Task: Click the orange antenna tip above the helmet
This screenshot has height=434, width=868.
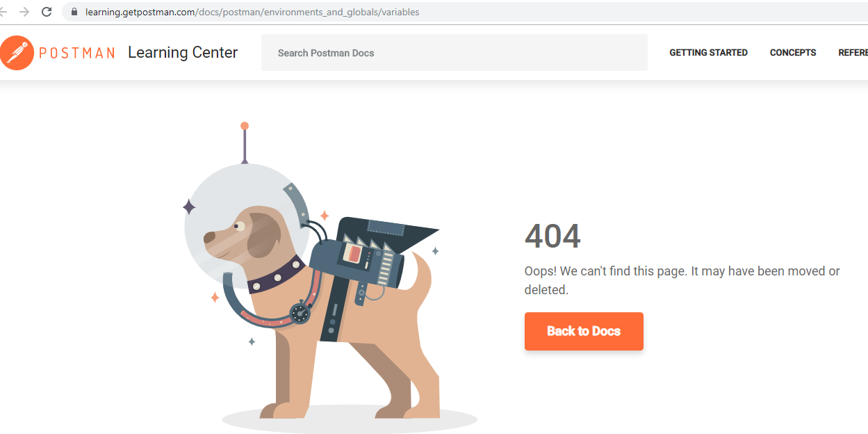Action: click(x=245, y=126)
